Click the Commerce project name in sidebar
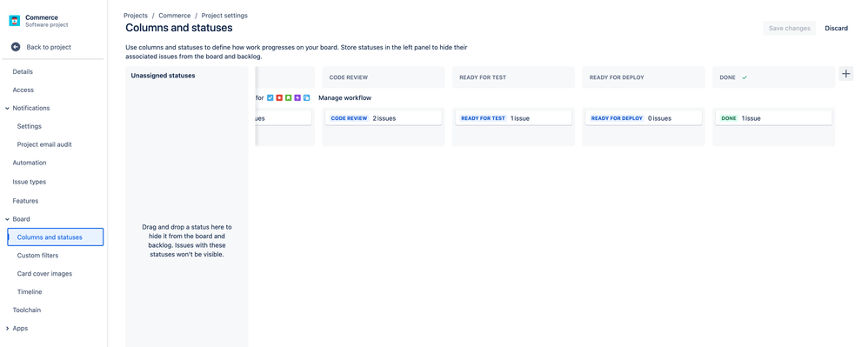 [x=42, y=17]
